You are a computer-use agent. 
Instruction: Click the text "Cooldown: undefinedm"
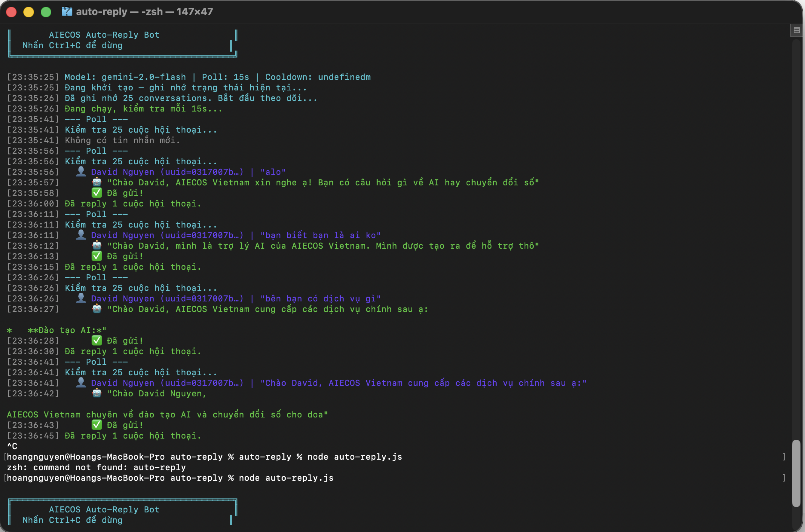(318, 77)
